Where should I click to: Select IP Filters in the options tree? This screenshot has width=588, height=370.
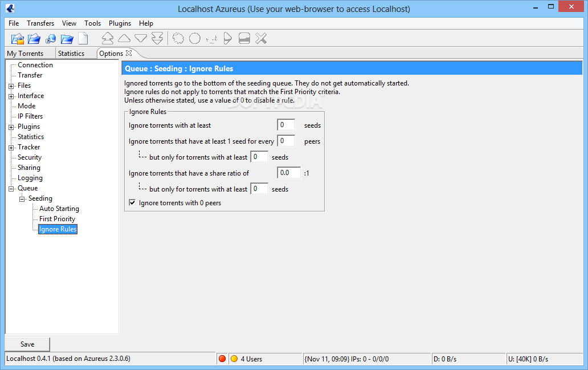[x=30, y=116]
